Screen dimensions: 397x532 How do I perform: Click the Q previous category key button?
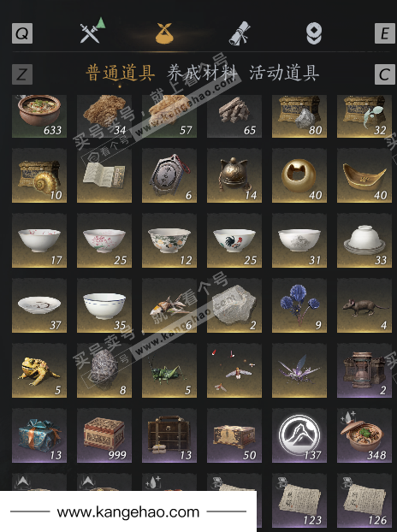[x=22, y=33]
